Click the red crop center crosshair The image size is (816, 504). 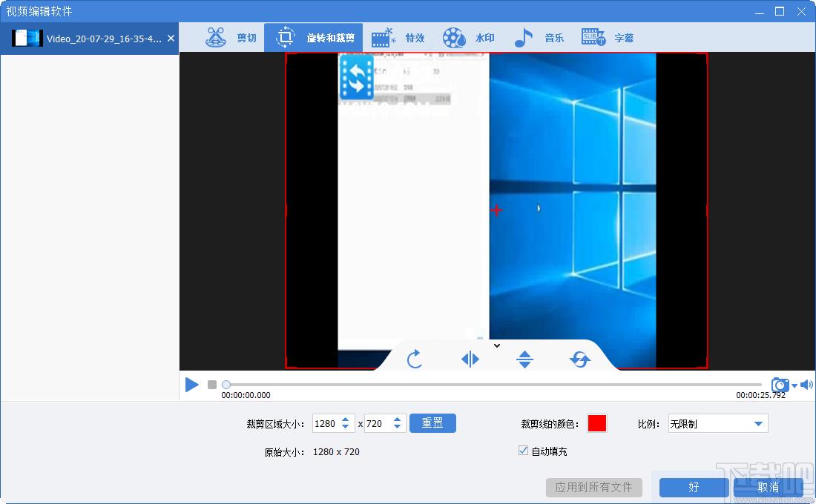(x=496, y=210)
